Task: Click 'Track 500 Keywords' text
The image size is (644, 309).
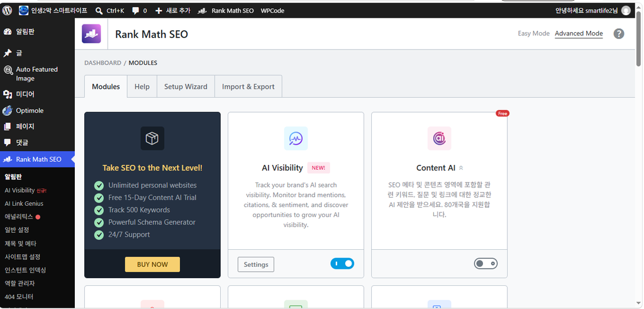Action: pos(139,210)
